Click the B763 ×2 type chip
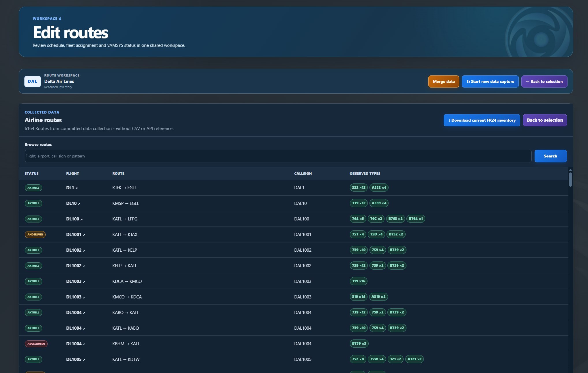This screenshot has height=373, width=588. 395,219
